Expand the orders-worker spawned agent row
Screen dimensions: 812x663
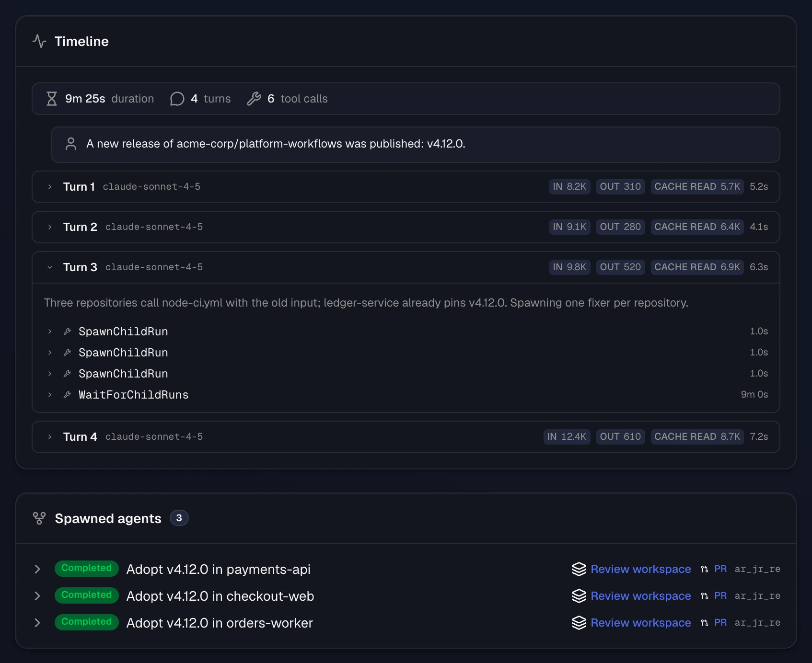click(x=37, y=623)
